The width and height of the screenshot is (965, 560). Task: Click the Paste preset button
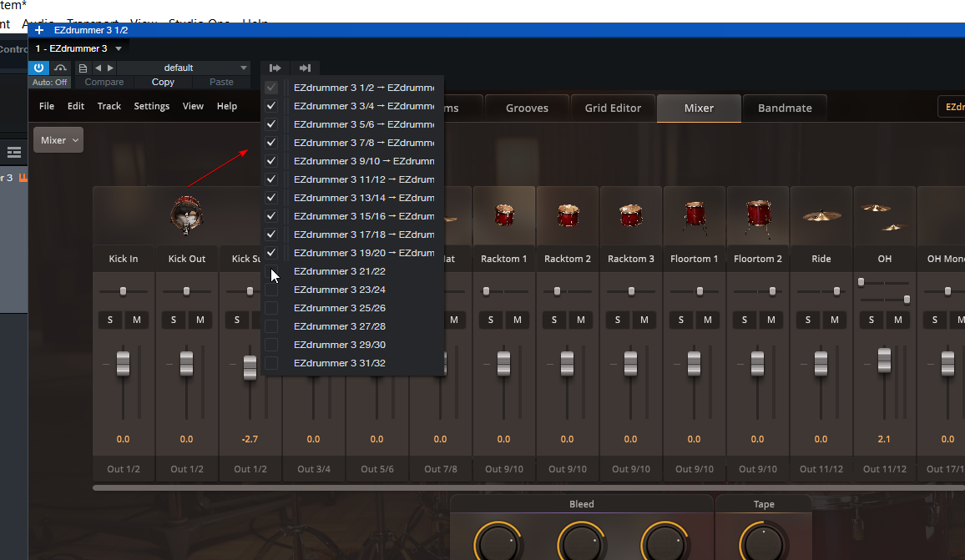point(221,82)
